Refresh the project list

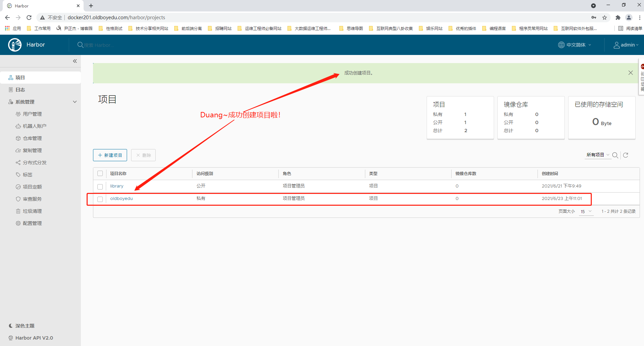tap(626, 155)
